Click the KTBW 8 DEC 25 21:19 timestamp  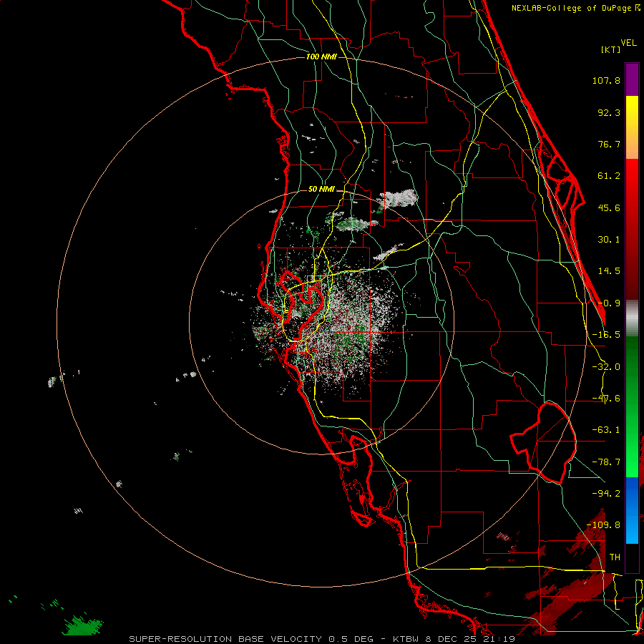(x=454, y=639)
